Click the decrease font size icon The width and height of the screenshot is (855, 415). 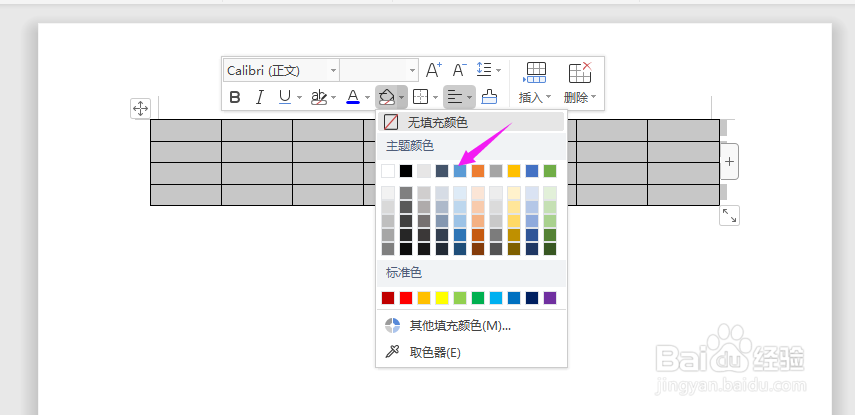point(459,70)
